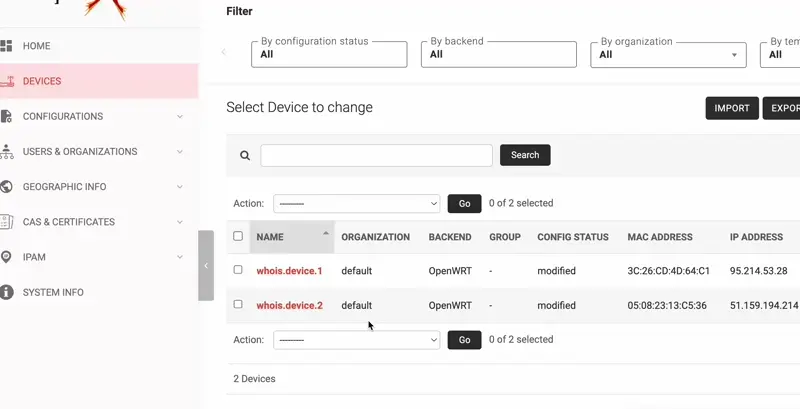Click the device search input field
This screenshot has height=409, width=800.
click(x=377, y=155)
